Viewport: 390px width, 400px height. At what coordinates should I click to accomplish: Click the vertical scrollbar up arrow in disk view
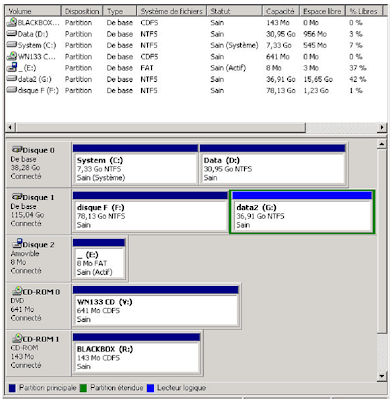[x=382, y=144]
